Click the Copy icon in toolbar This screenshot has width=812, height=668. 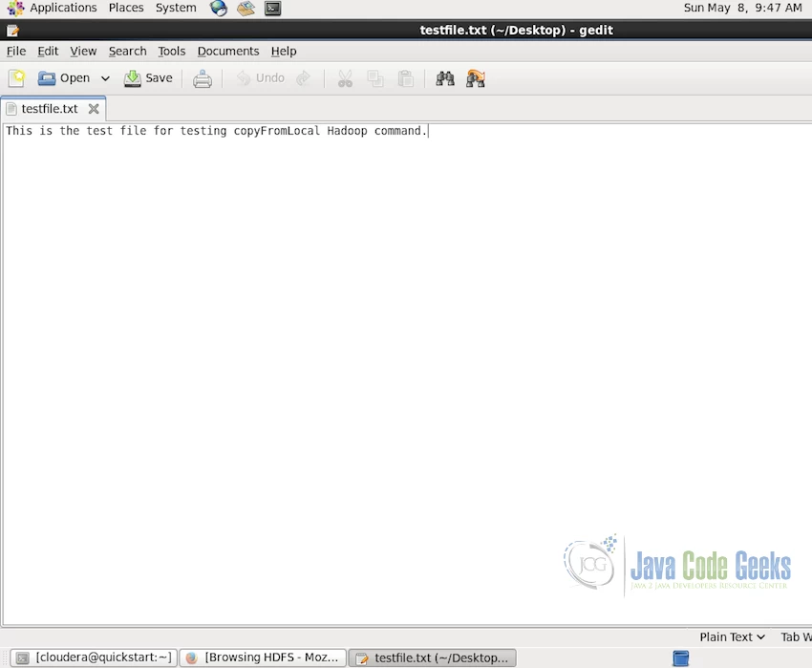(x=375, y=78)
